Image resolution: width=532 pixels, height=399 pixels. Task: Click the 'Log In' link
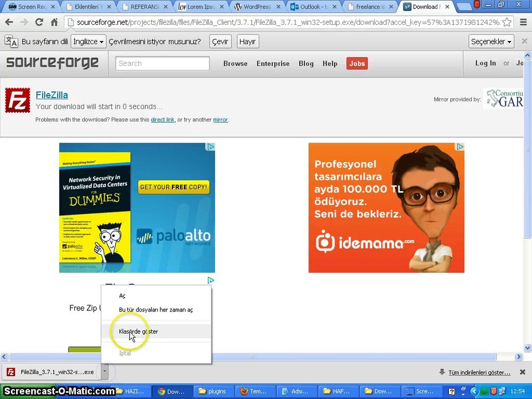[x=485, y=63]
